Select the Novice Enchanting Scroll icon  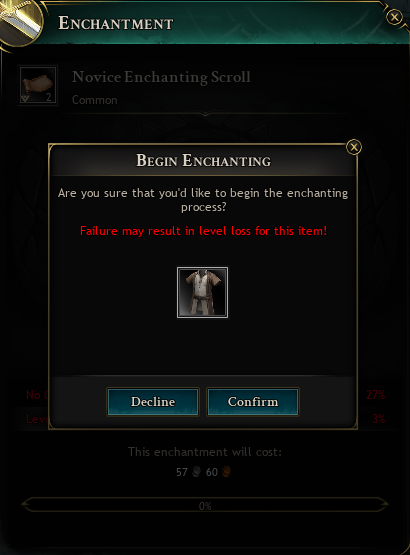pyautogui.click(x=38, y=85)
